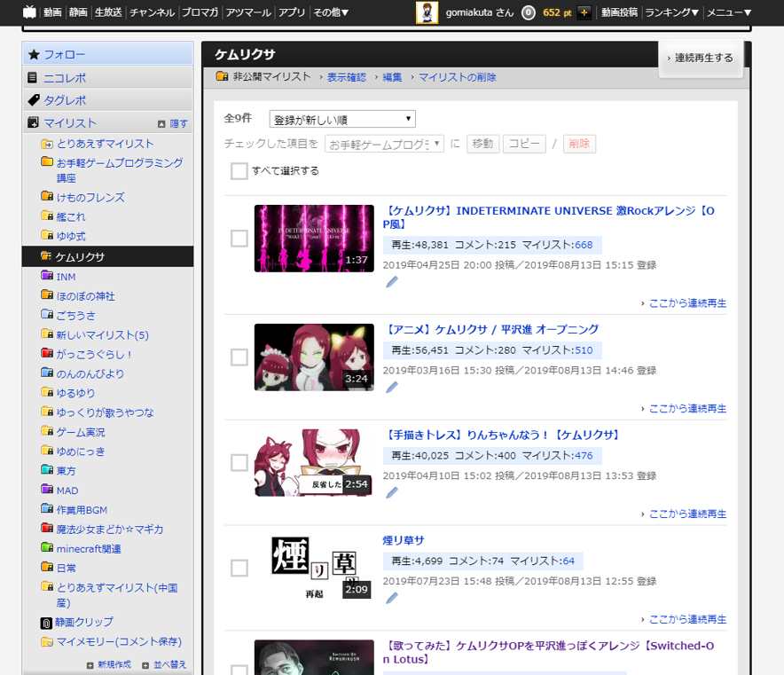Expand the ランキング▼ menu
This screenshot has height=675, width=784.
[x=671, y=12]
